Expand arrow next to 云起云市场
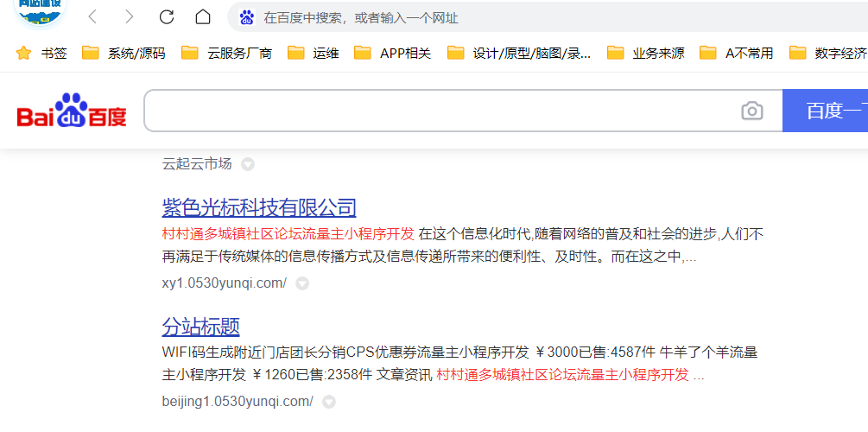This screenshot has height=432, width=868. click(248, 164)
